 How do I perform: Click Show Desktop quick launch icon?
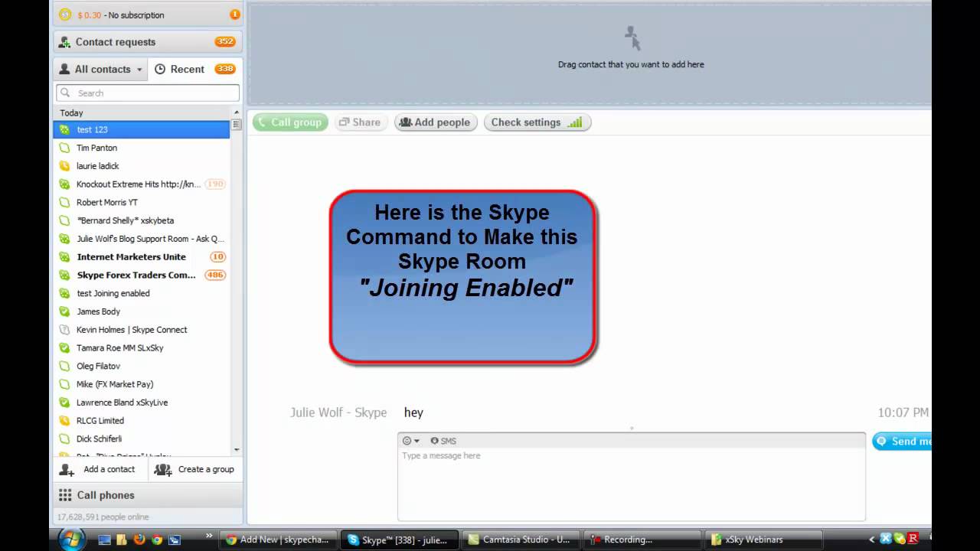105,540
